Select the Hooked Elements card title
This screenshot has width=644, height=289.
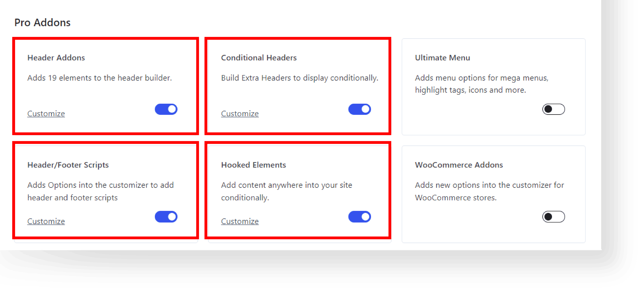254,165
